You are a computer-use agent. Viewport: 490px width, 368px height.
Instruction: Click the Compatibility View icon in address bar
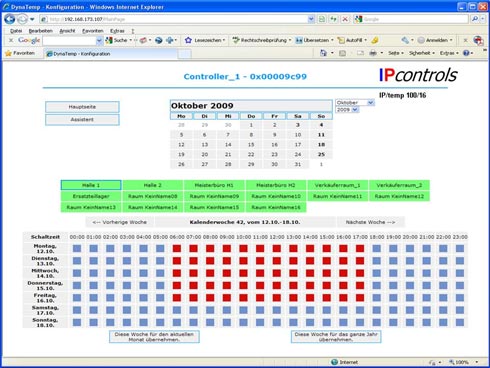322,19
